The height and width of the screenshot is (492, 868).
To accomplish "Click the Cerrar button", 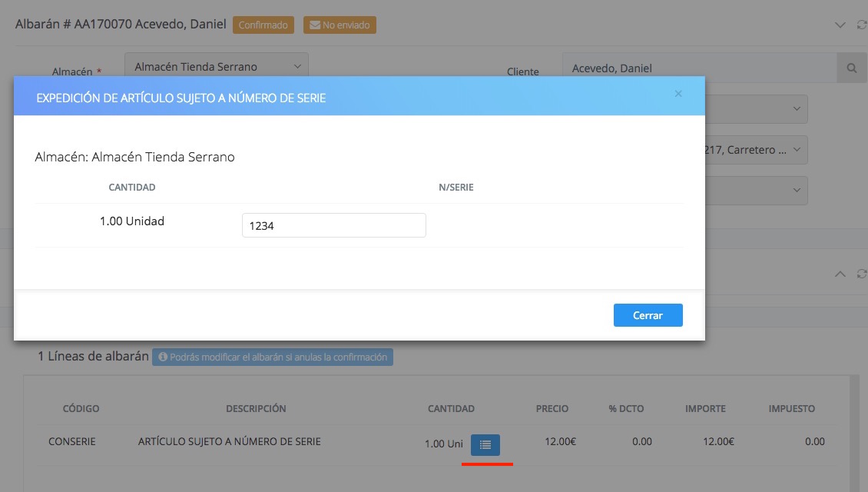I will pos(648,315).
